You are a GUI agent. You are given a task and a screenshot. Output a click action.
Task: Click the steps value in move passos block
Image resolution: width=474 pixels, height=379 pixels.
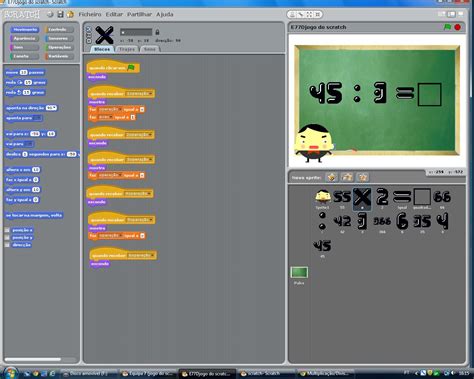[23, 72]
